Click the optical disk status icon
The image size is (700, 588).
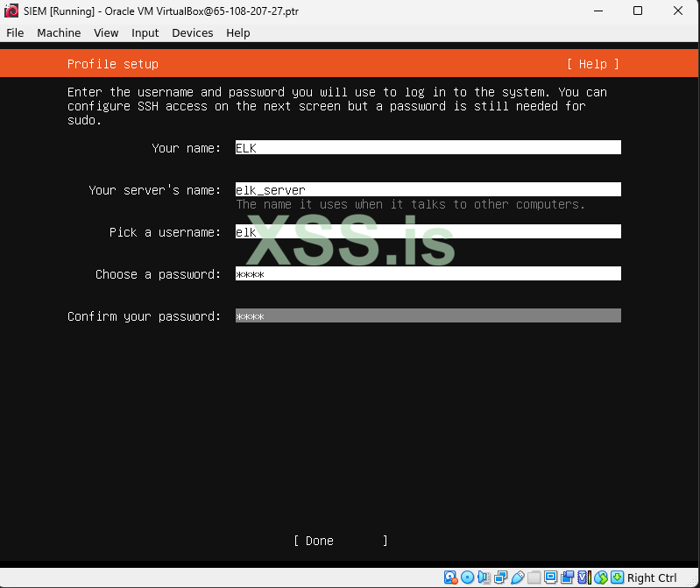468,577
